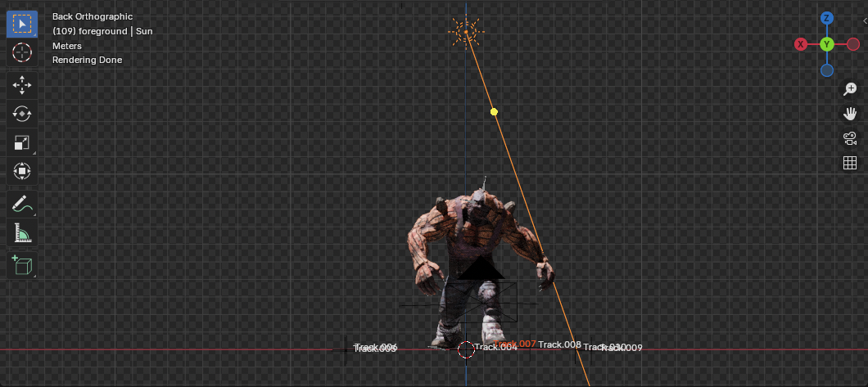Screen dimensions: 868x387
Task: Switch orthographic/perspective with grid icon
Action: click(850, 163)
